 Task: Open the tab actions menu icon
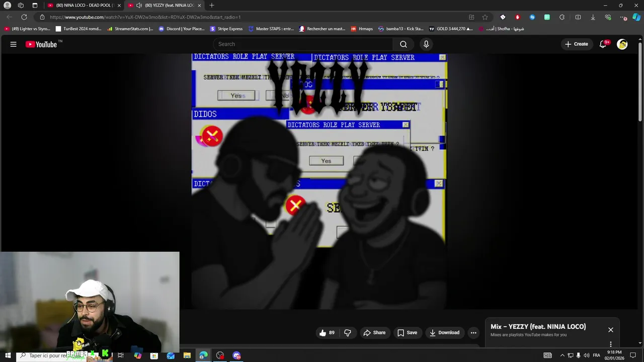pyautogui.click(x=35, y=5)
